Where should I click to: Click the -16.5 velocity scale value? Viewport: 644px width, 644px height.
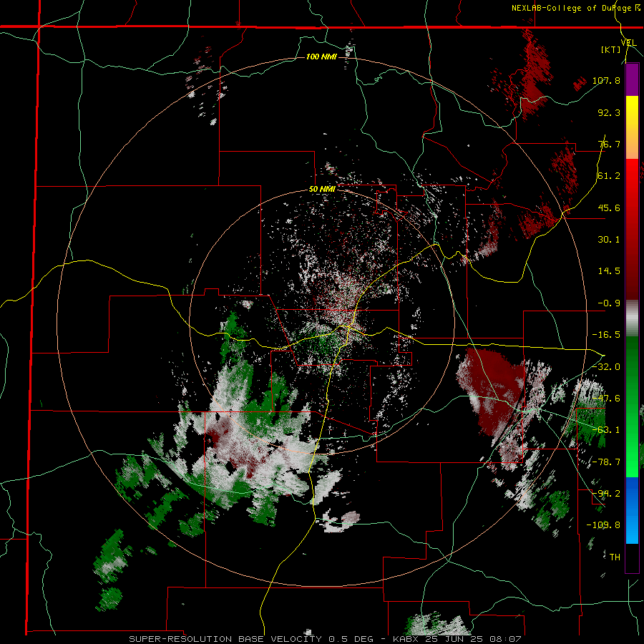point(606,335)
